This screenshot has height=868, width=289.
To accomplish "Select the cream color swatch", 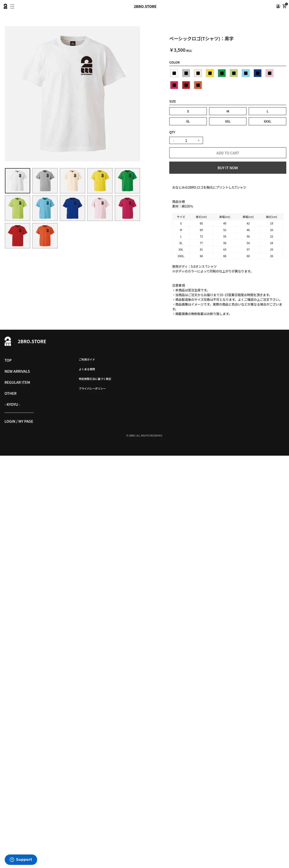I will [x=198, y=73].
